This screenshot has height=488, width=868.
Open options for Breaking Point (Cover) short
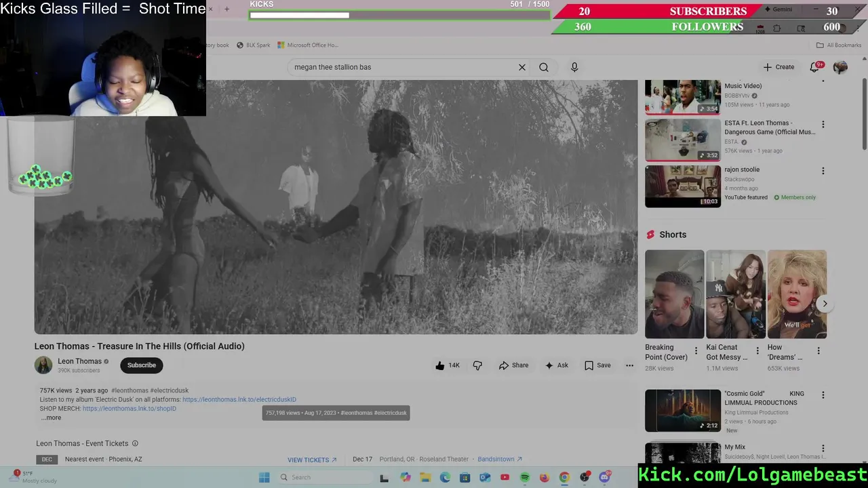(x=696, y=351)
